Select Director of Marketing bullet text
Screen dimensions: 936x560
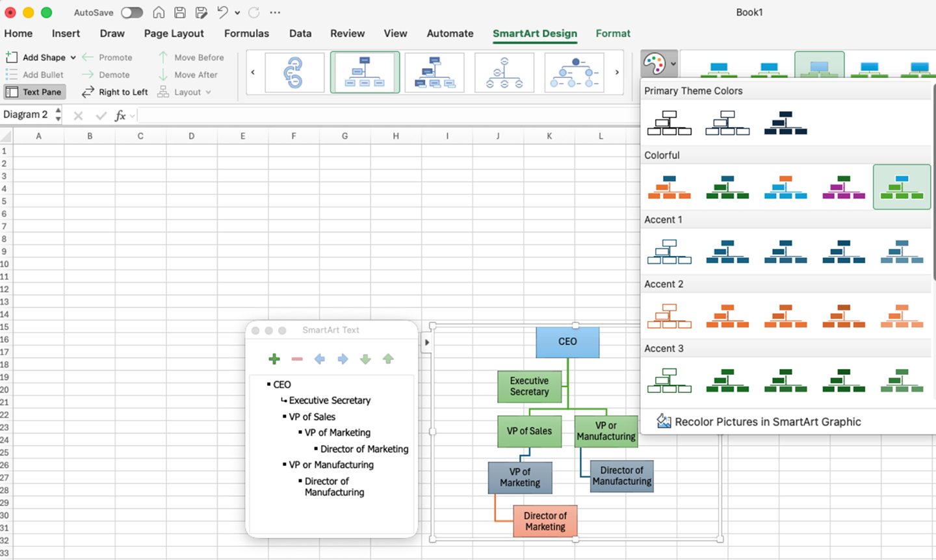364,449
